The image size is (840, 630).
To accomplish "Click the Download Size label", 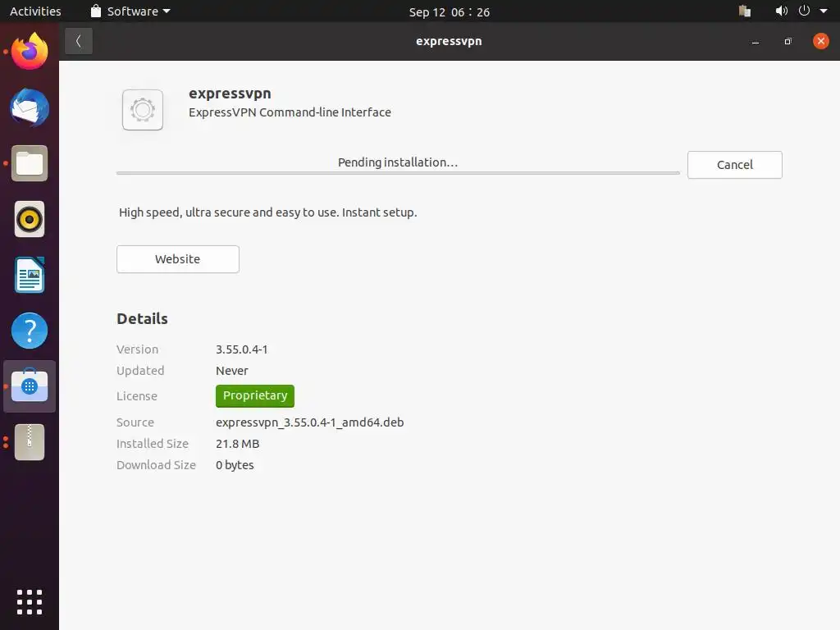I will click(x=156, y=465).
